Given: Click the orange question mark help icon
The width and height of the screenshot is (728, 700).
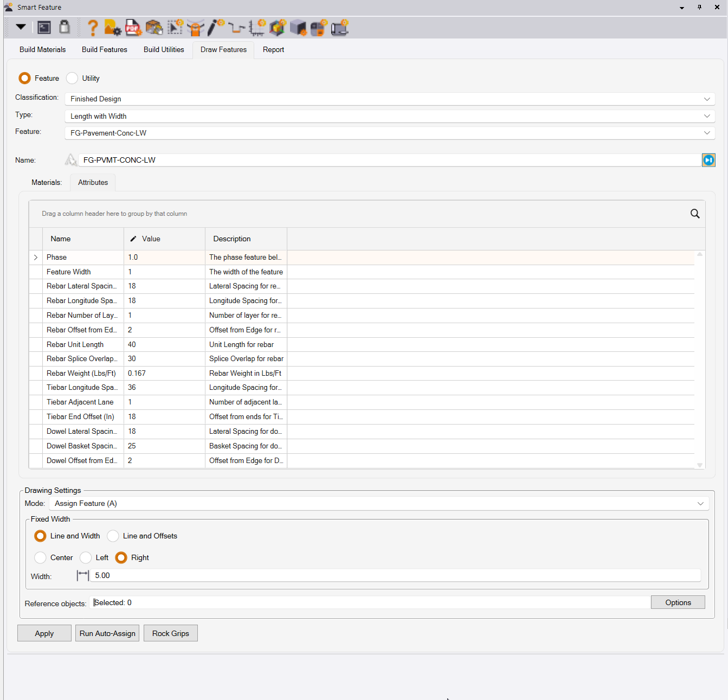Looking at the screenshot, I should pyautogui.click(x=93, y=28).
